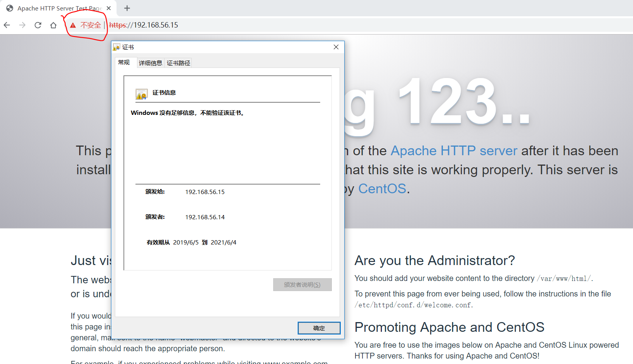Click the 有效期从 label
The width and height of the screenshot is (633, 364).
(x=158, y=242)
